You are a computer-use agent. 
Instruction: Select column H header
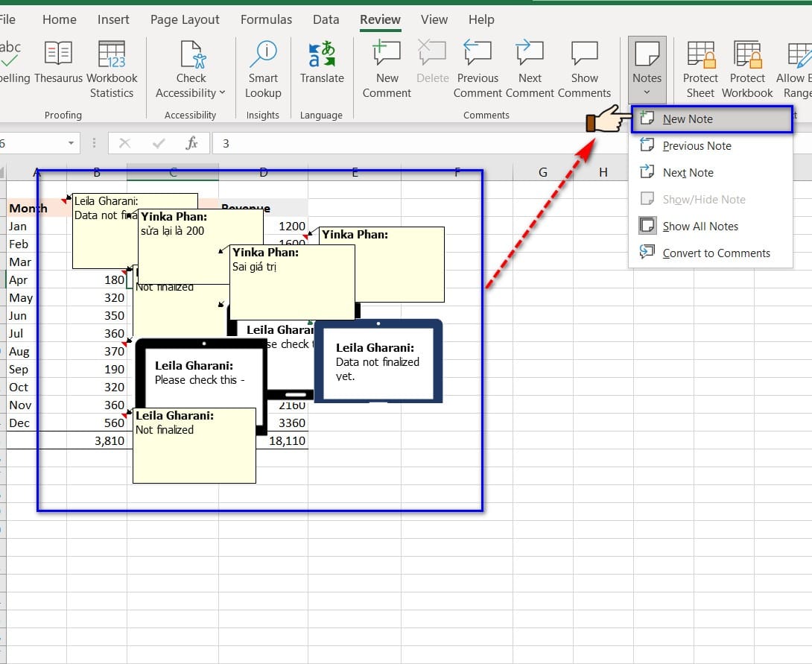603,172
